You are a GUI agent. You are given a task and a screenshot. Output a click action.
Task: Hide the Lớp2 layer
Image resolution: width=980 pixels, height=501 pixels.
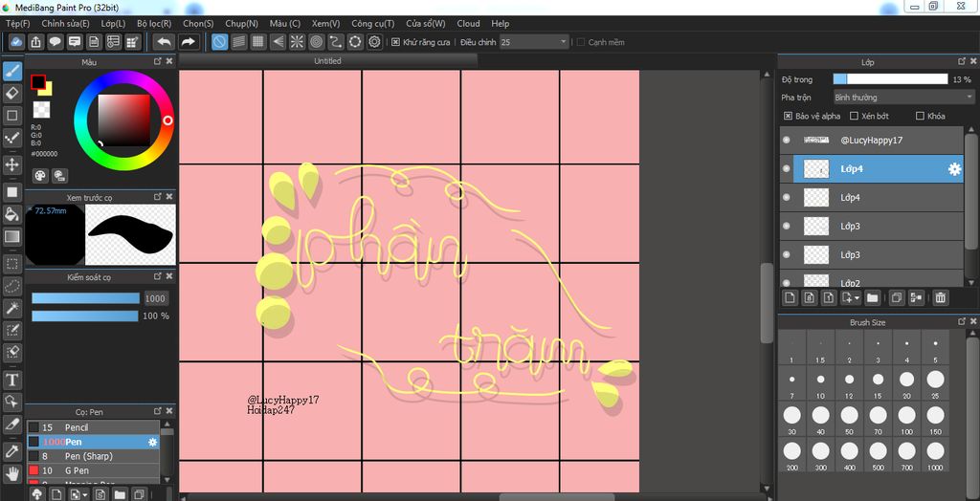tap(787, 282)
